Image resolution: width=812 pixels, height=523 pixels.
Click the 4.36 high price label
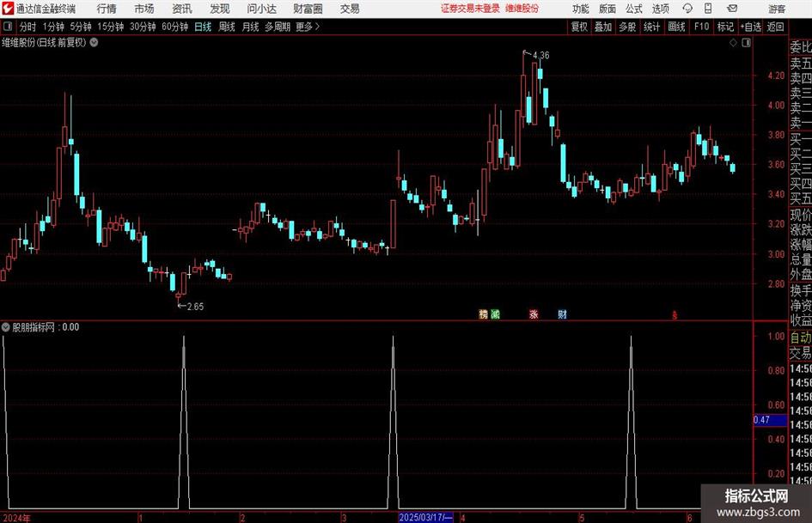pyautogui.click(x=540, y=55)
